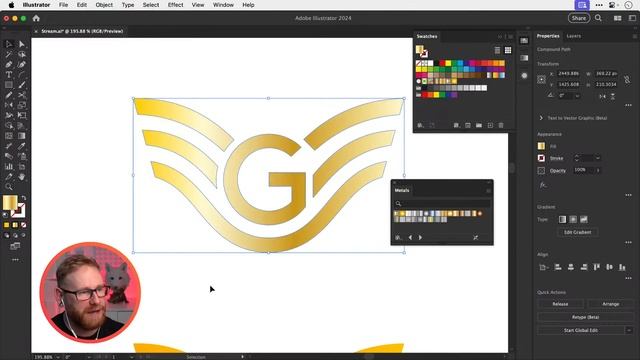
Task: Open the Object menu
Action: (x=104, y=5)
